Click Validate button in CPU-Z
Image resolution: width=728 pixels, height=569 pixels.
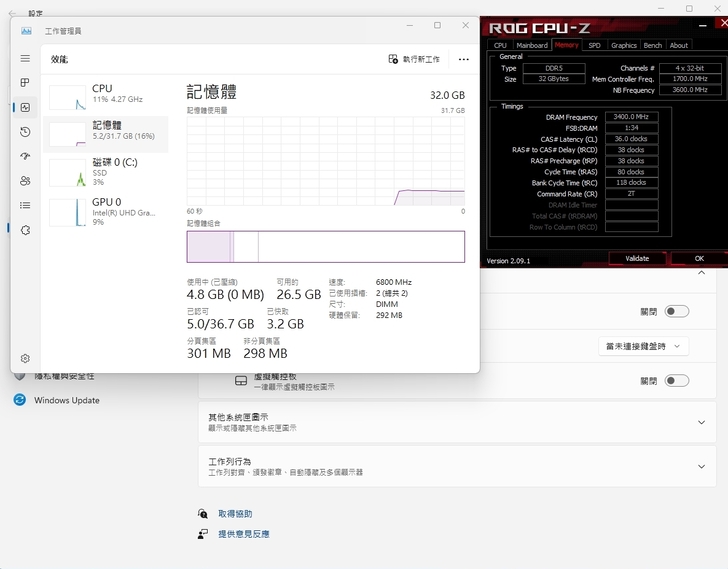pos(637,259)
